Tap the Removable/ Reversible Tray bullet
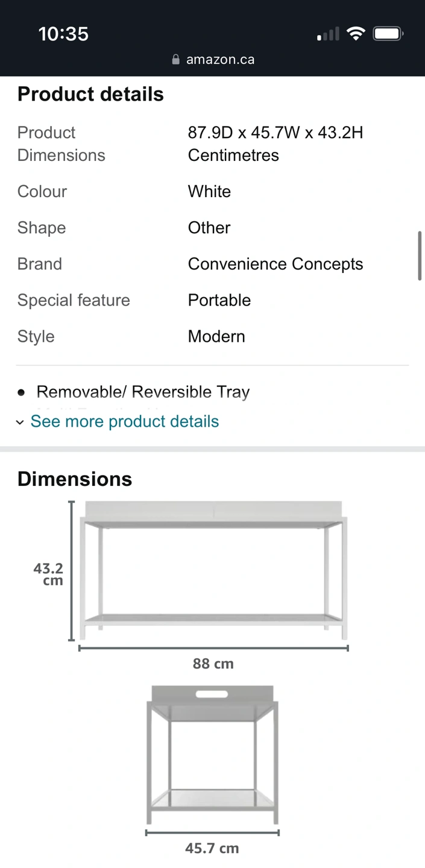 [143, 392]
